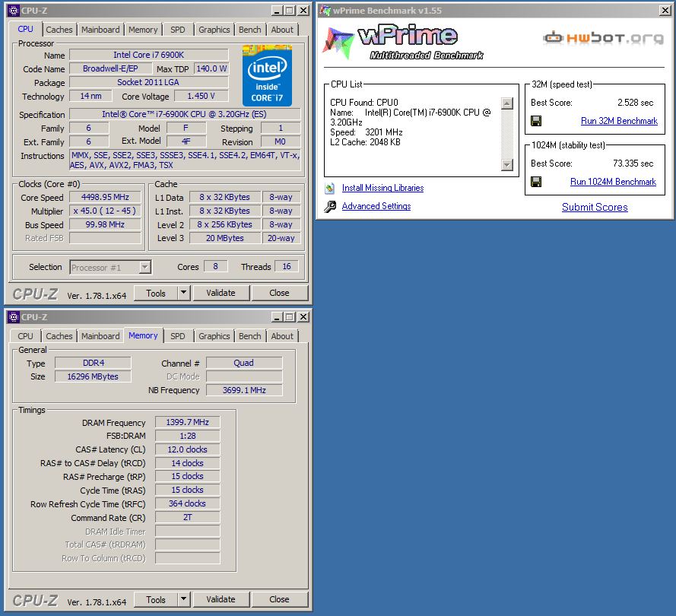Click the CAS# Latency value 12.0 clocks

(188, 449)
